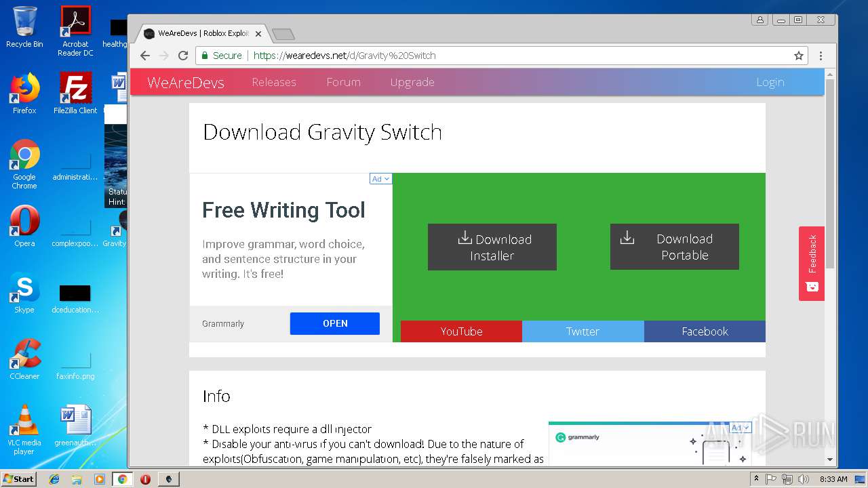Open the Twitter social link
The height and width of the screenshot is (488, 868).
pos(583,331)
